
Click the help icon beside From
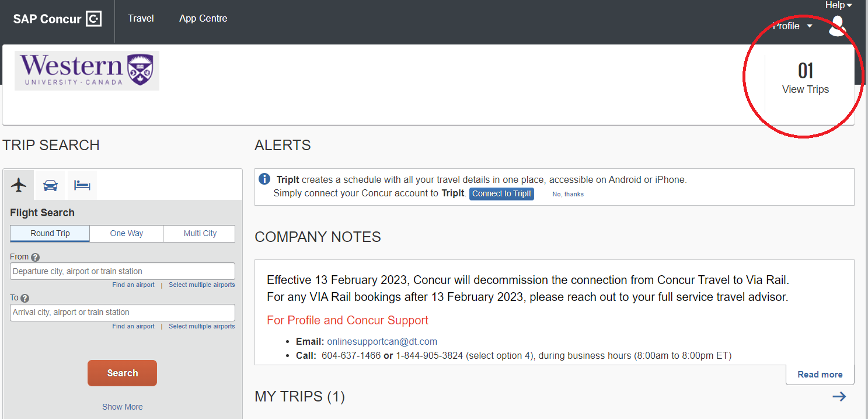tap(36, 257)
